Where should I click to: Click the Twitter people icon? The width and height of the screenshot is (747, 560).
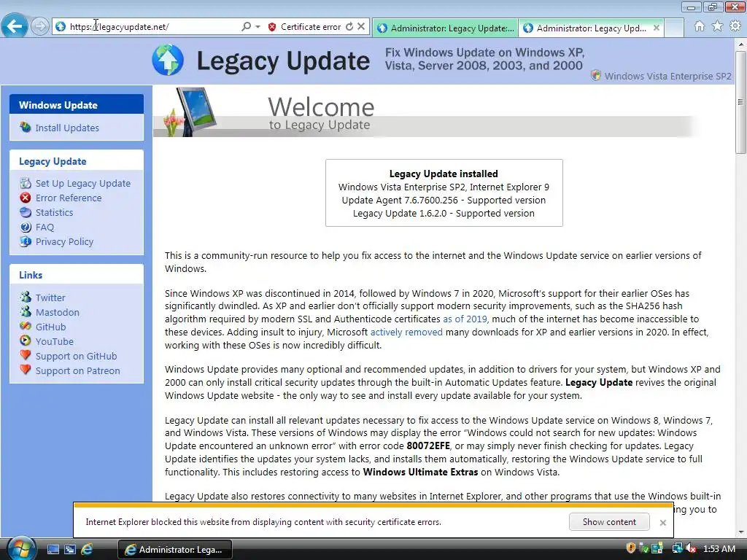26,297
